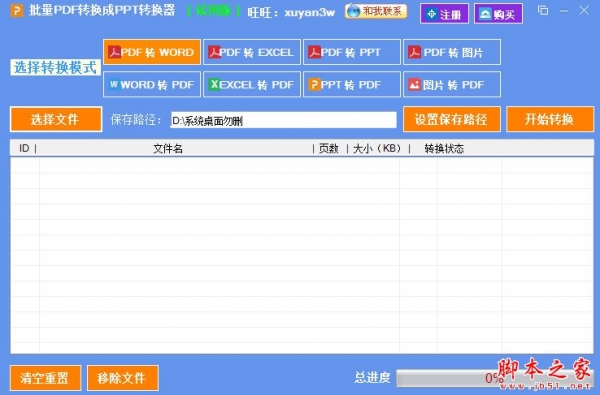This screenshot has width=600, height=395.
Task: Click the 旺旺: xuyan3w contact text
Action: [x=291, y=12]
